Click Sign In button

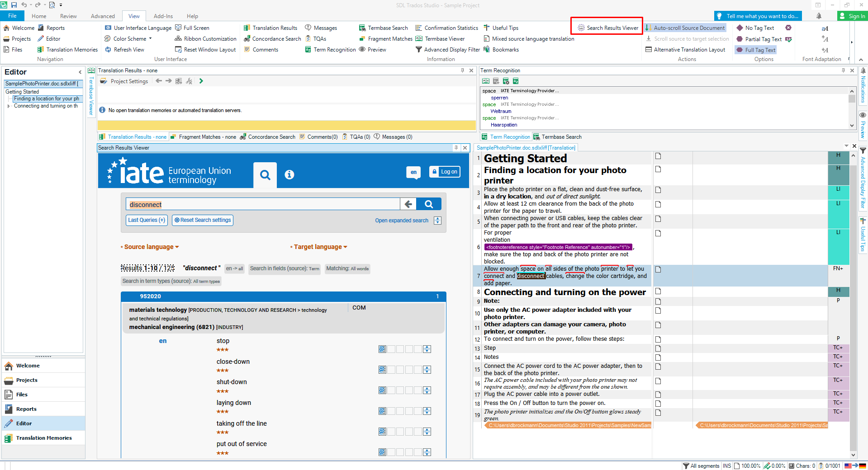tap(853, 16)
